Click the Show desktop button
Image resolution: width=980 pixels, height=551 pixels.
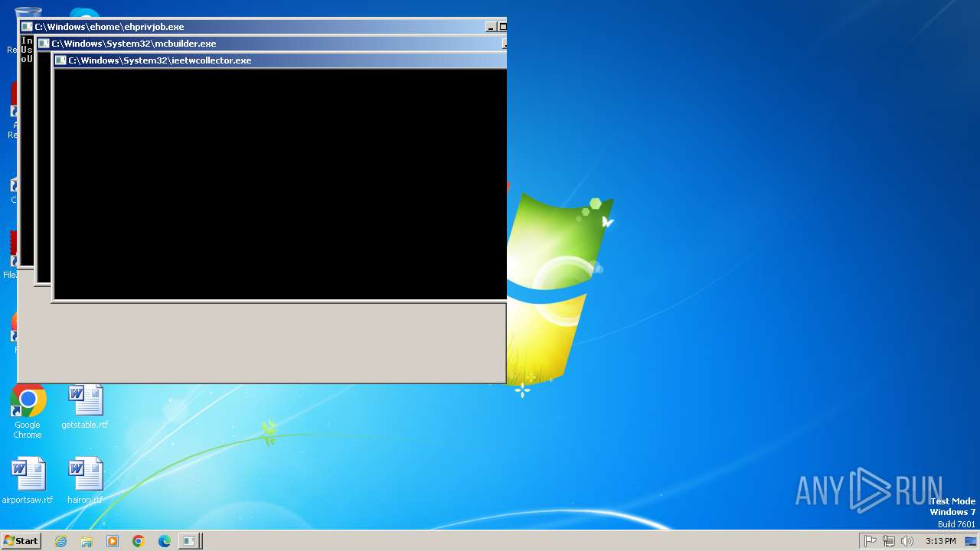pos(971,541)
